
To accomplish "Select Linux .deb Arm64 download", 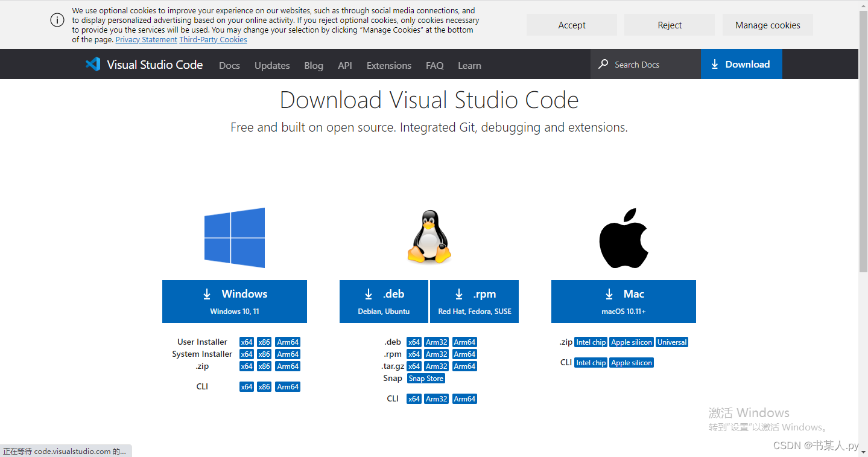I will (464, 342).
